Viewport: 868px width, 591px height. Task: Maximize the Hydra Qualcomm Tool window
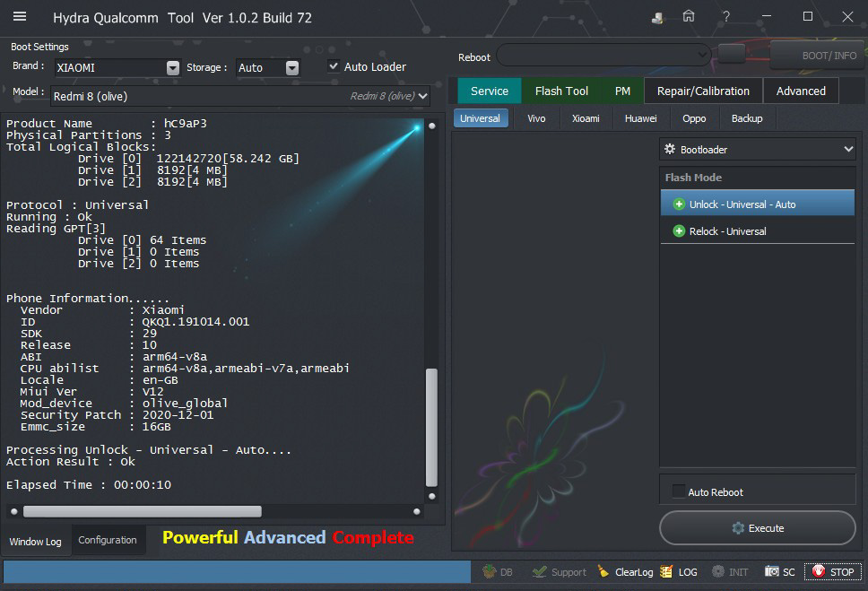click(x=808, y=16)
